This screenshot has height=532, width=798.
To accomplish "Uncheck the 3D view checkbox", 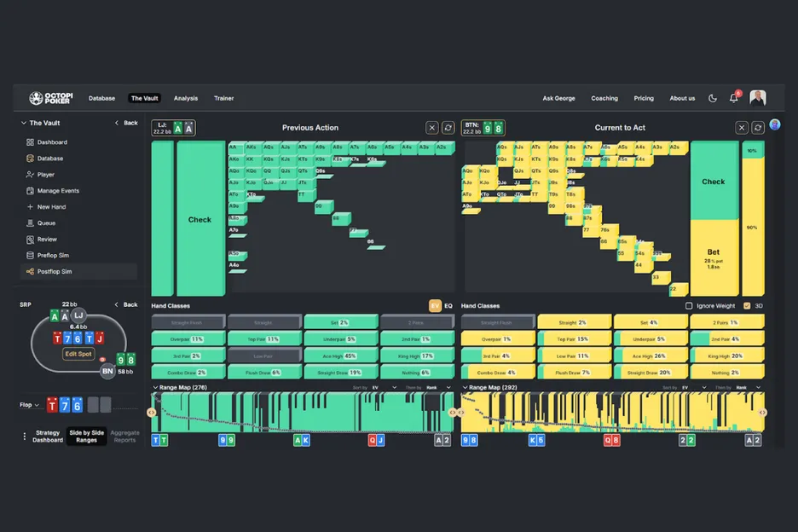I will point(747,306).
